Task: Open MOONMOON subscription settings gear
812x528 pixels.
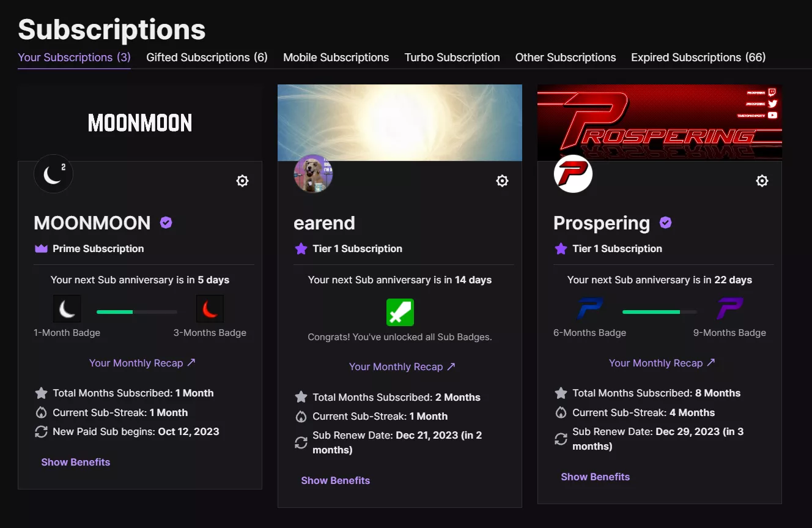Action: pos(242,180)
